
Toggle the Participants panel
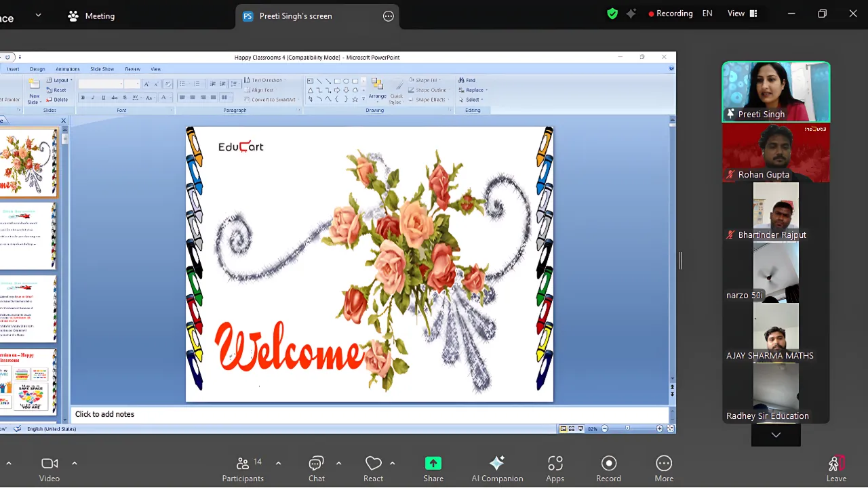click(x=243, y=469)
